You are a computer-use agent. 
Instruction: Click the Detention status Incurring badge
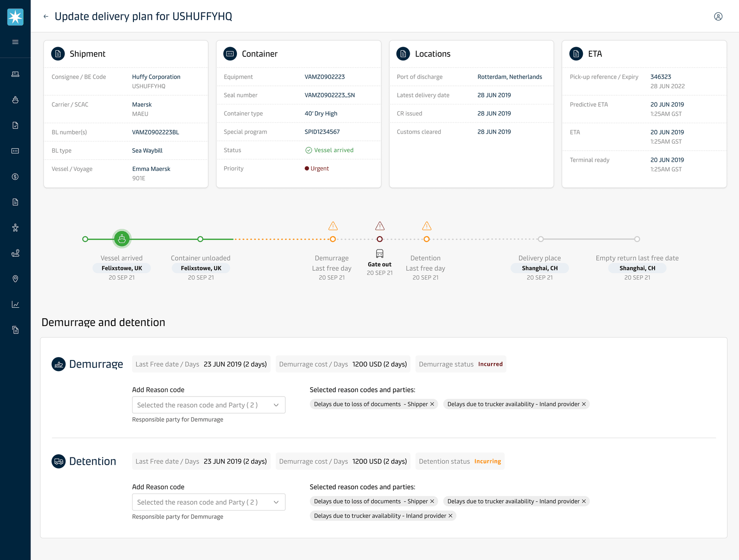tap(488, 461)
